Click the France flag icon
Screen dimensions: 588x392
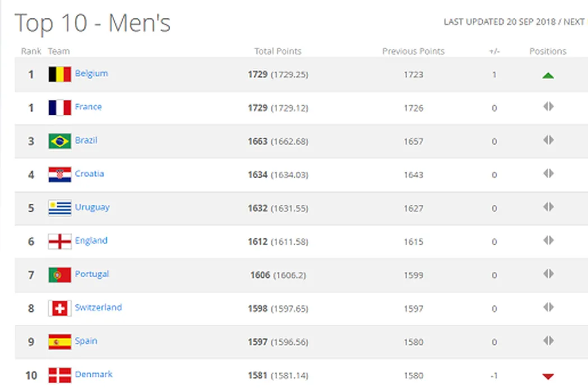coord(59,108)
